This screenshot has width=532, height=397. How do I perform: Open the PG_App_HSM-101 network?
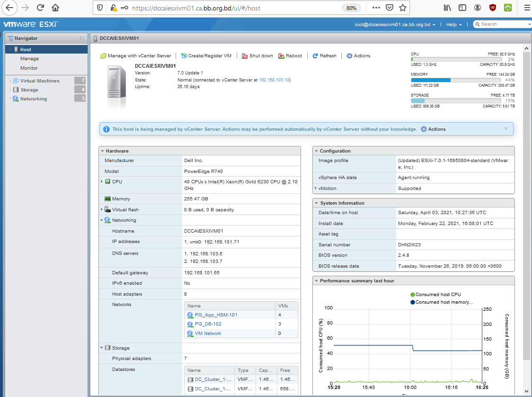216,315
